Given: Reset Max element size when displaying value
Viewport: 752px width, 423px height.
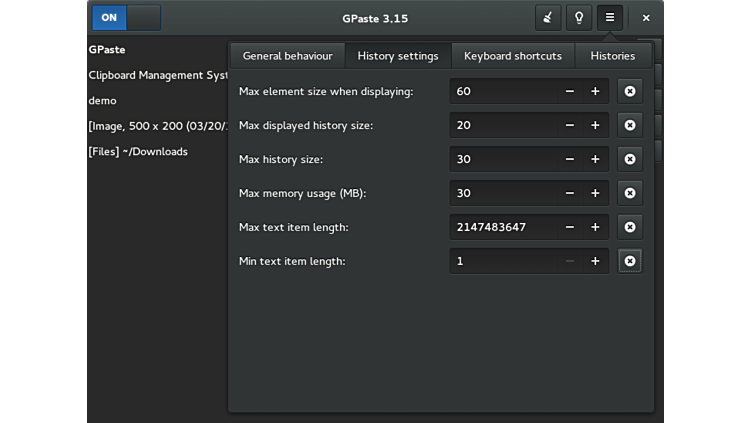Looking at the screenshot, I should 629,91.
